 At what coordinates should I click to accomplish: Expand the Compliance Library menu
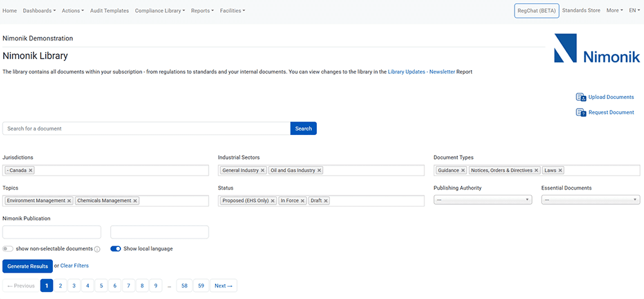160,11
